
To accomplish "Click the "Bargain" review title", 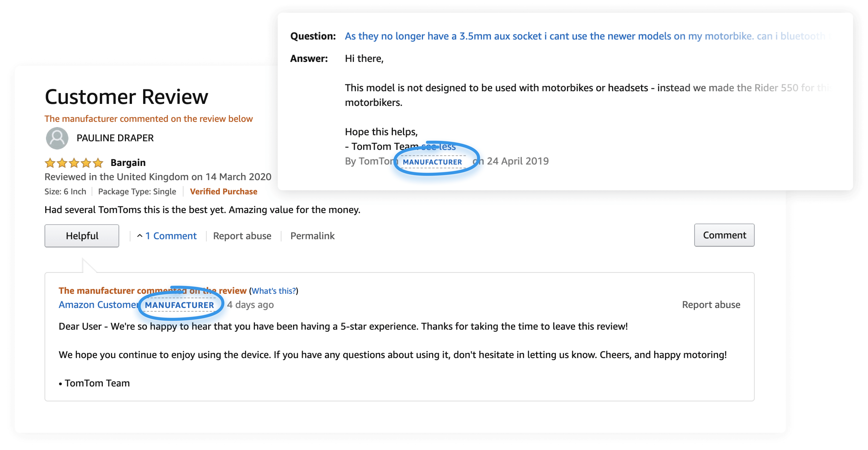I will pyautogui.click(x=128, y=163).
